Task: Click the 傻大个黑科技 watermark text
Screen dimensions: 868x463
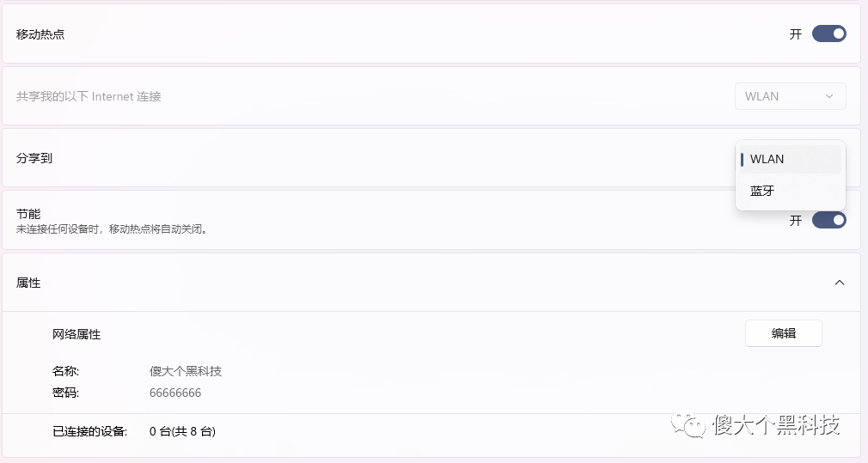Action: 776,425
